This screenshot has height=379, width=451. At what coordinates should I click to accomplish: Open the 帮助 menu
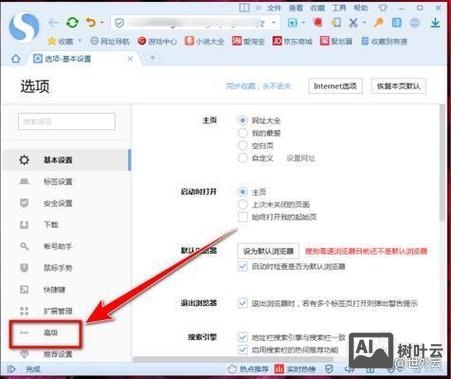pos(361,8)
